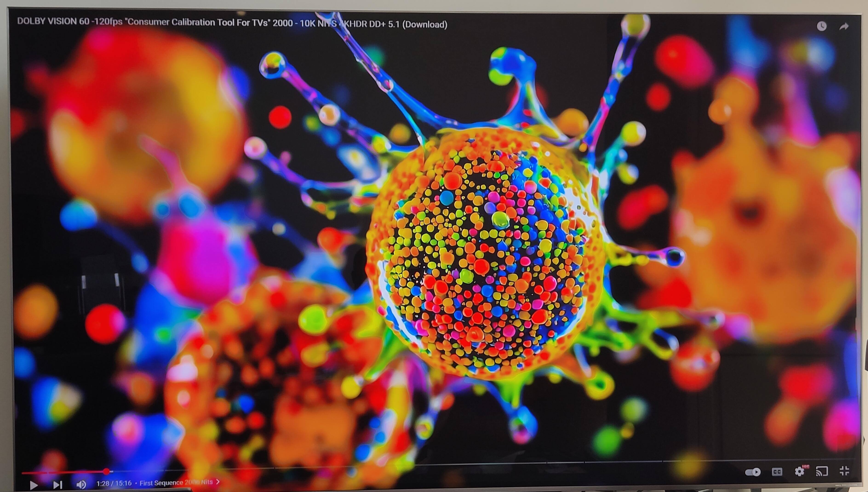
Task: Seek to the start of red played bar
Action: pyautogui.click(x=23, y=473)
